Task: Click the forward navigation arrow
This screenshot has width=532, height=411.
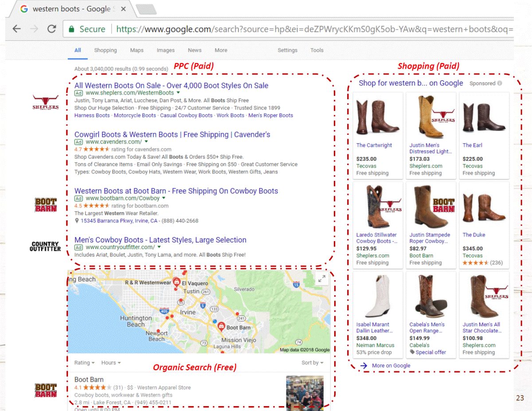Action: (34, 29)
